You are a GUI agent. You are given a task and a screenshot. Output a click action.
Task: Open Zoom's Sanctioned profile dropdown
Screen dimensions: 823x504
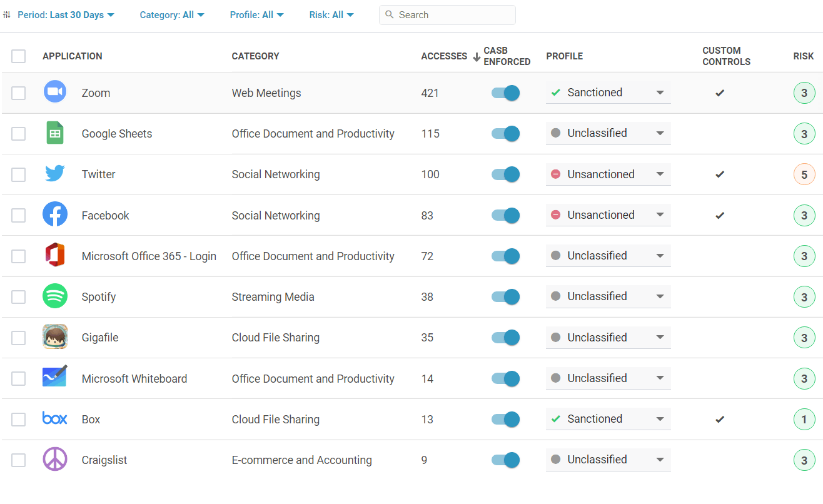click(608, 93)
